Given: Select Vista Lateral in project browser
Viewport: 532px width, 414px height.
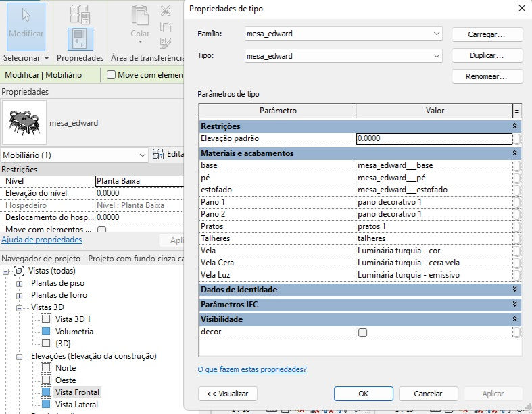Looking at the screenshot, I should [76, 405].
